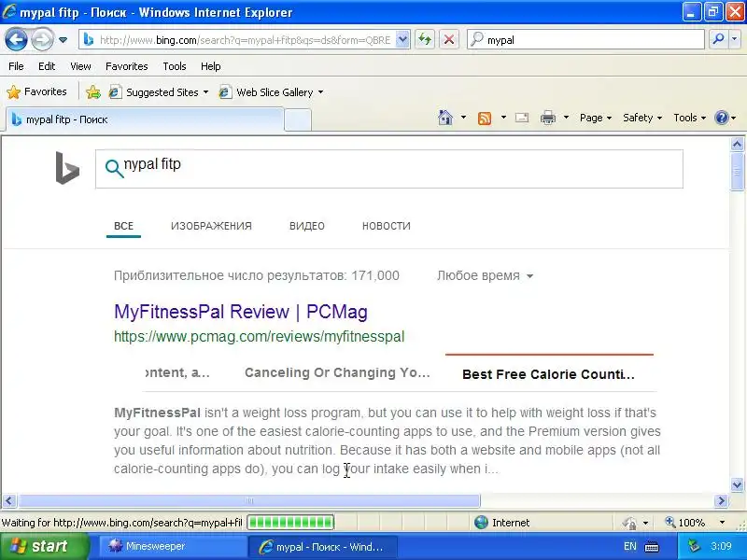Run search with the magnifier button
The image size is (747, 560).
718,39
